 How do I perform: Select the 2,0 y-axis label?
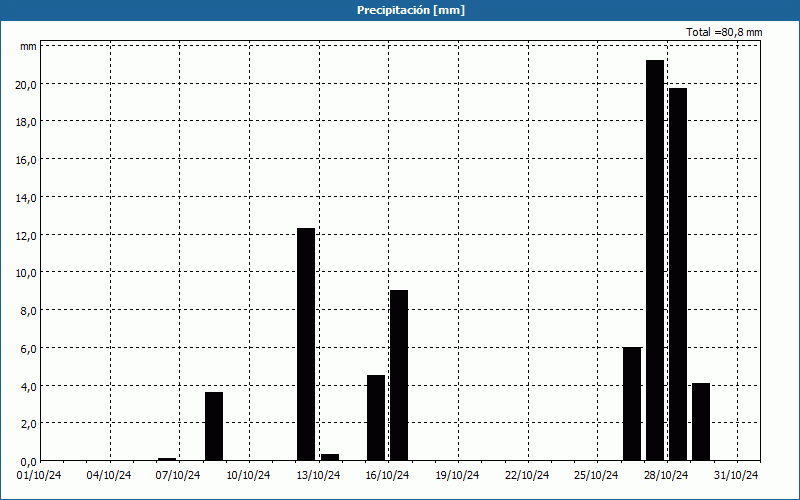coord(28,424)
